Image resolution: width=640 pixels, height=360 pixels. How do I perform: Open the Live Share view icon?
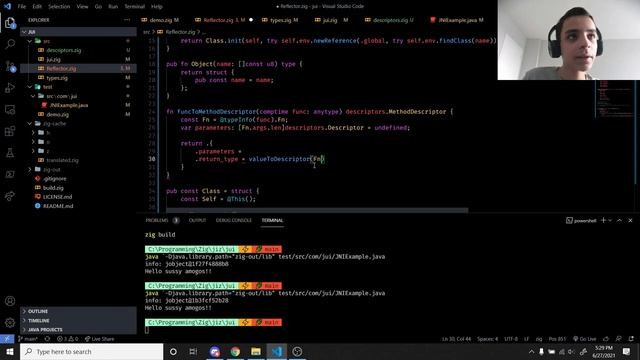[x=10, y=196]
